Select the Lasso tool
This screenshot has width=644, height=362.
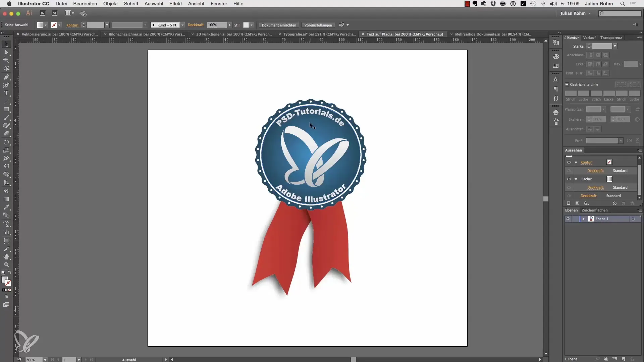coord(6,69)
